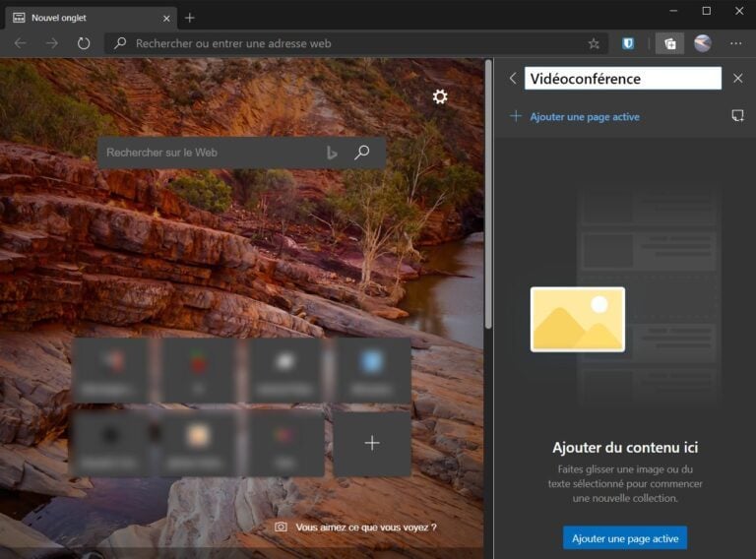Screen dimensions: 756x559
Task: Open the first blurred quick link tile
Action: 112,370
